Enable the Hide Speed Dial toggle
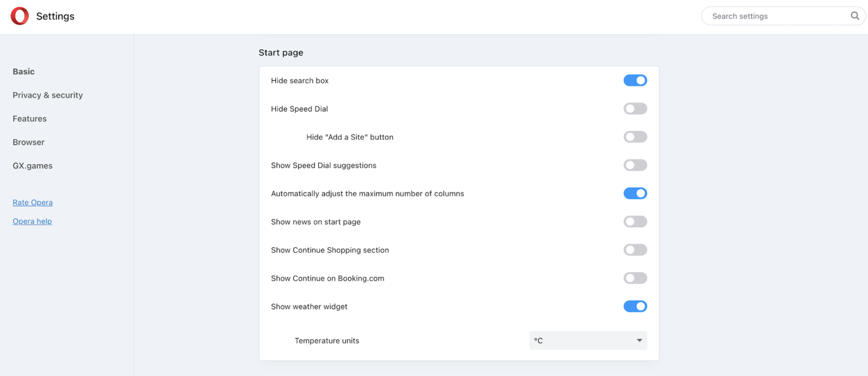 (635, 108)
